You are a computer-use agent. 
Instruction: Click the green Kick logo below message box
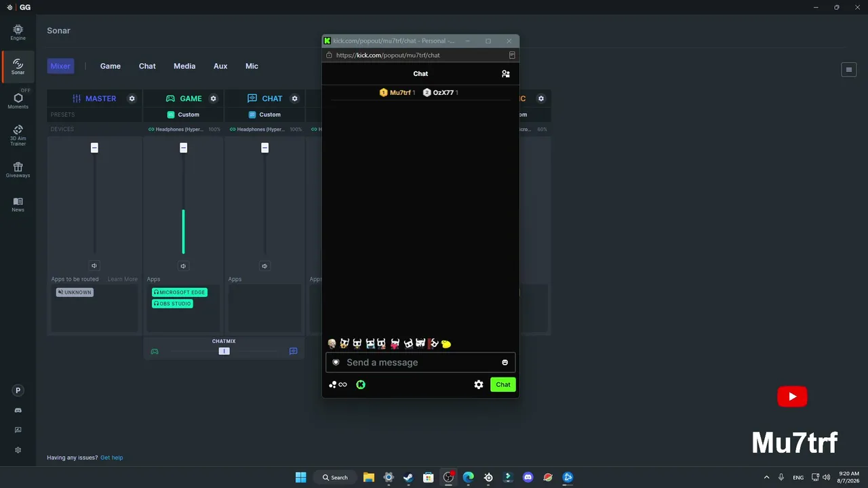click(x=361, y=384)
